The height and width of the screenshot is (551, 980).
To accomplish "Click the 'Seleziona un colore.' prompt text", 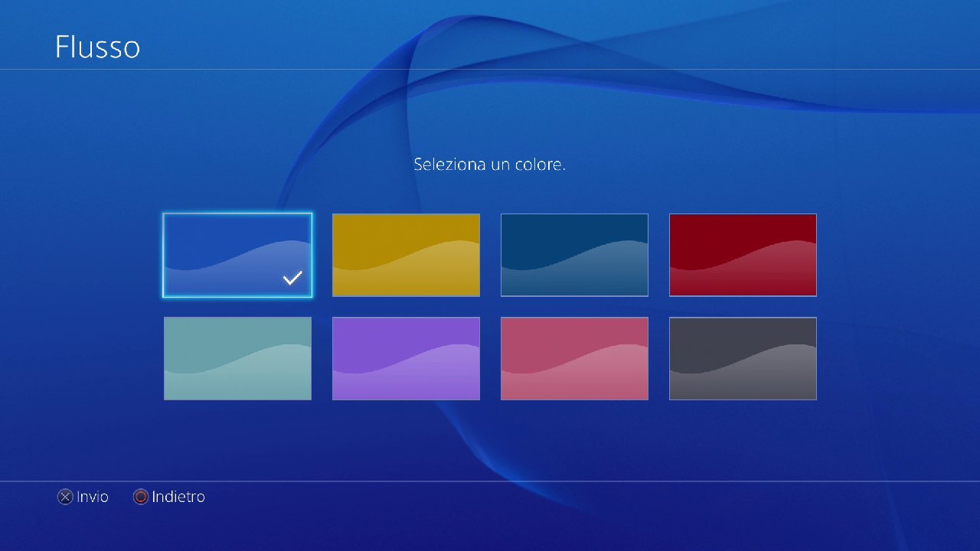I will click(x=490, y=164).
